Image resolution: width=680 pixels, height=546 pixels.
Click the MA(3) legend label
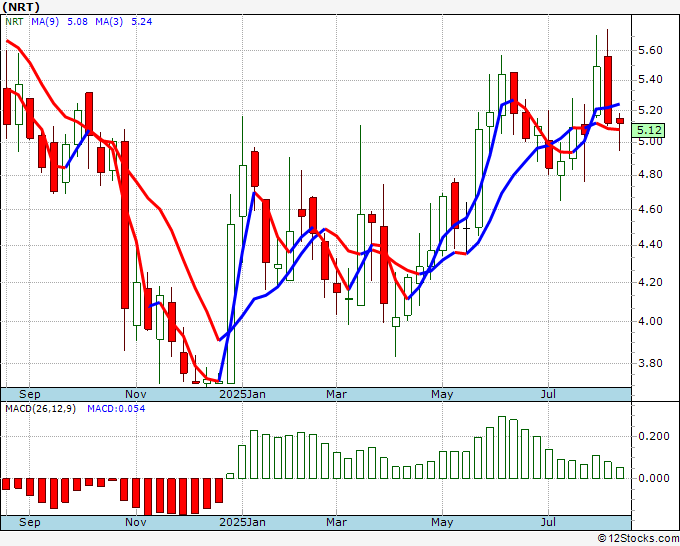[109, 22]
